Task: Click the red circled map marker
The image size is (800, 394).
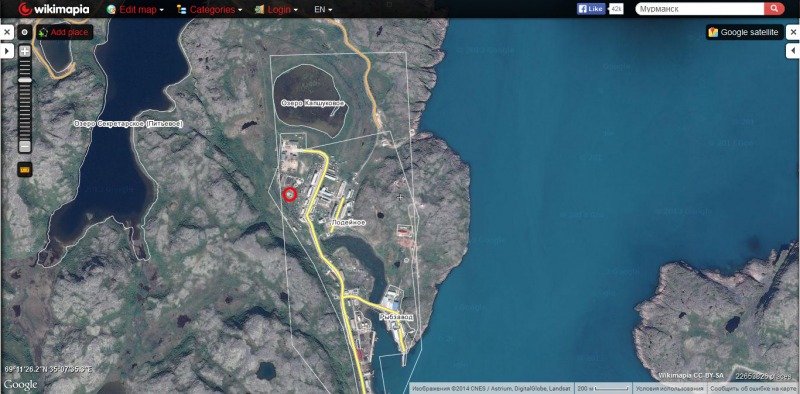Action: [x=290, y=194]
